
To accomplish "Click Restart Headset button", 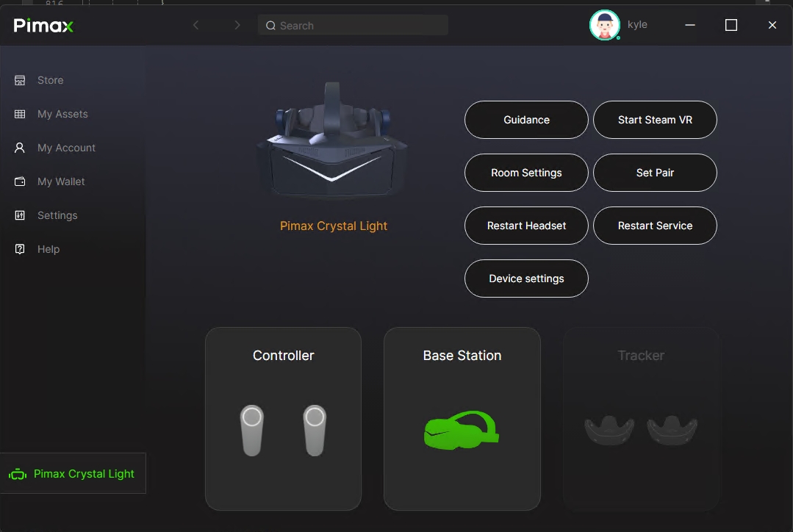I will 526,226.
